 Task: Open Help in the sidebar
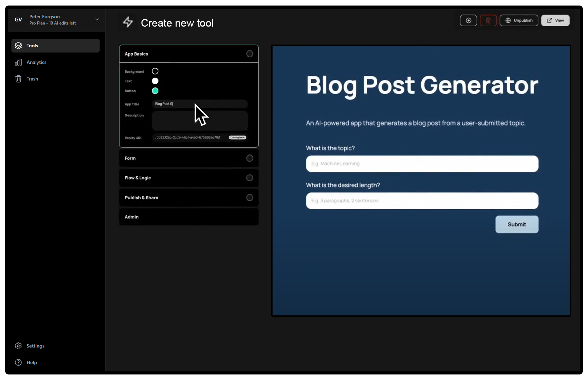[31, 362]
